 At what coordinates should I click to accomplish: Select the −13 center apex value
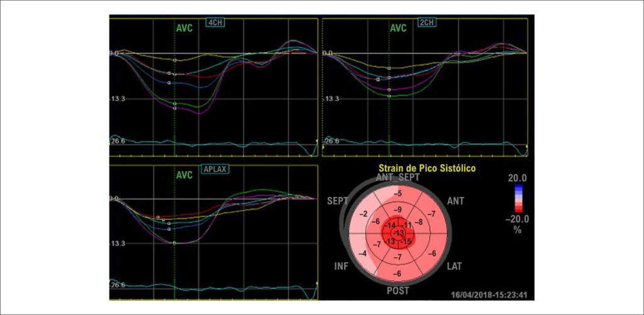click(397, 233)
